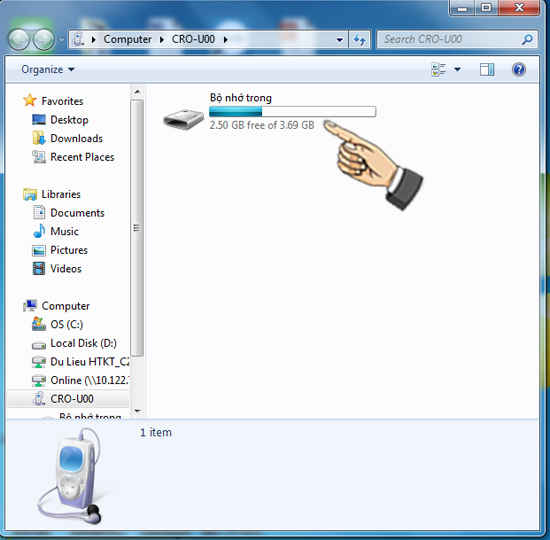Click the 2.50 GB free of 3.69 GB text

262,125
